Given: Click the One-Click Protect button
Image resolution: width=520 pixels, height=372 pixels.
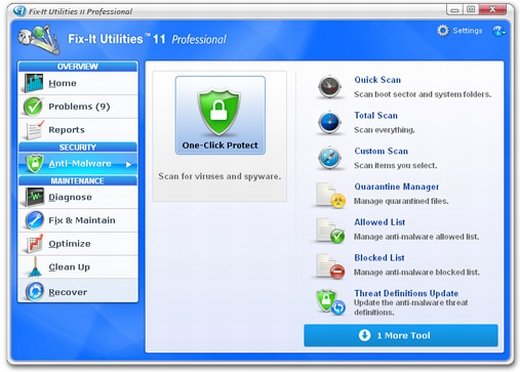Looking at the screenshot, I should pyautogui.click(x=220, y=115).
